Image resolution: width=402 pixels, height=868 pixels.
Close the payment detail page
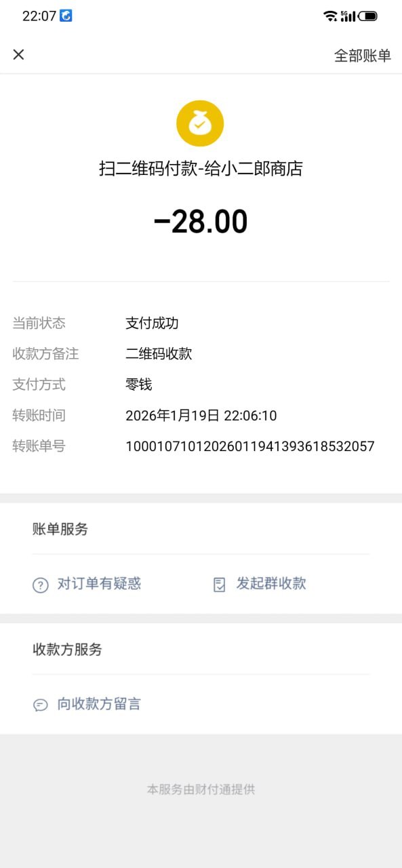pos(19,55)
